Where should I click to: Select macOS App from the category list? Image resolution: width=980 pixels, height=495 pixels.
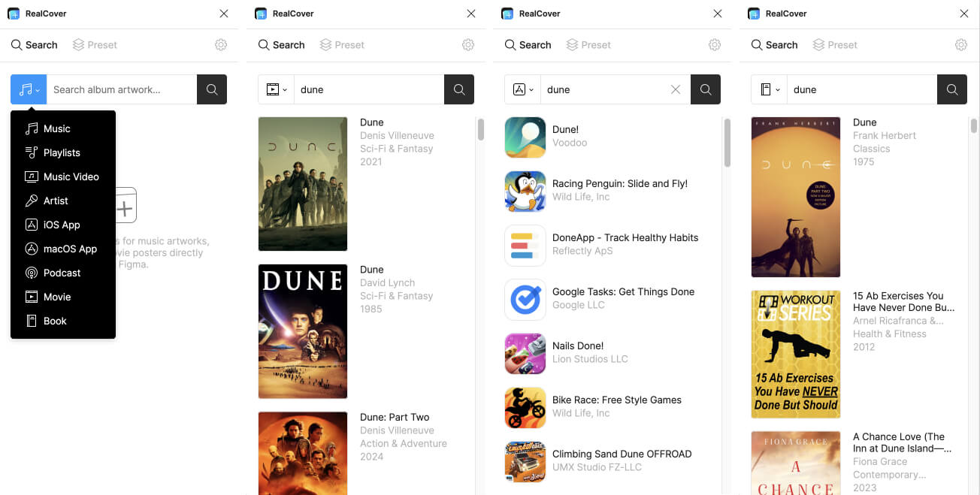click(x=70, y=249)
